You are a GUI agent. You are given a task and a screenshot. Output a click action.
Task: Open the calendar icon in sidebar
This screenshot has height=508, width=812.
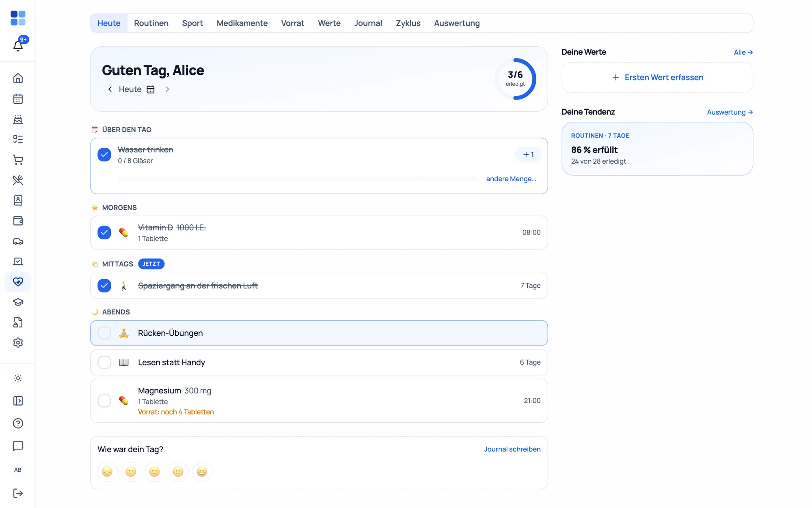pos(18,99)
